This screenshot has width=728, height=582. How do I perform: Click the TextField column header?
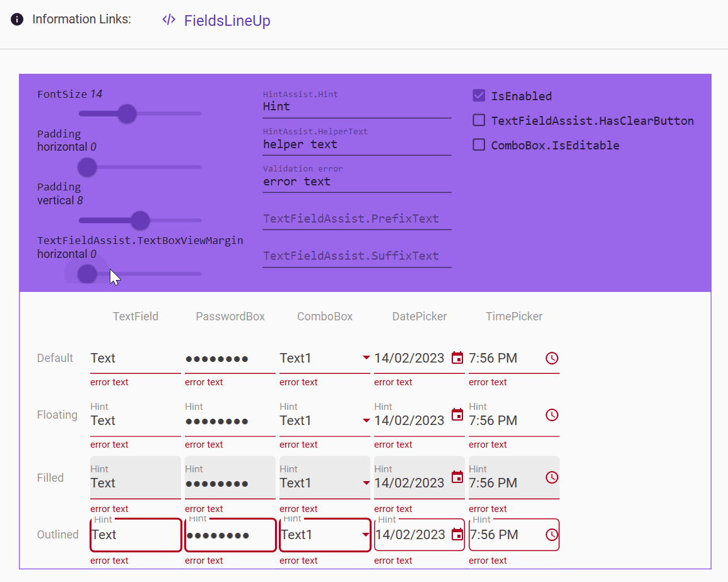(136, 317)
